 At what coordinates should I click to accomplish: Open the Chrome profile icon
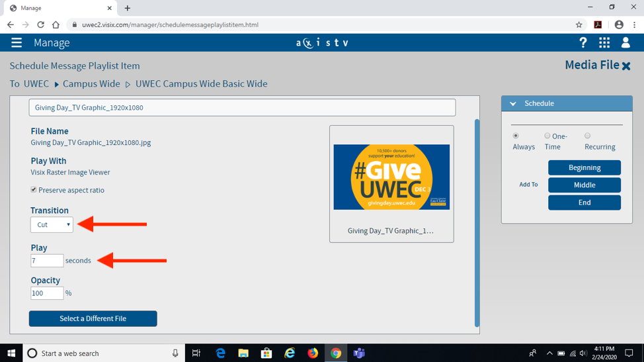tap(619, 24)
